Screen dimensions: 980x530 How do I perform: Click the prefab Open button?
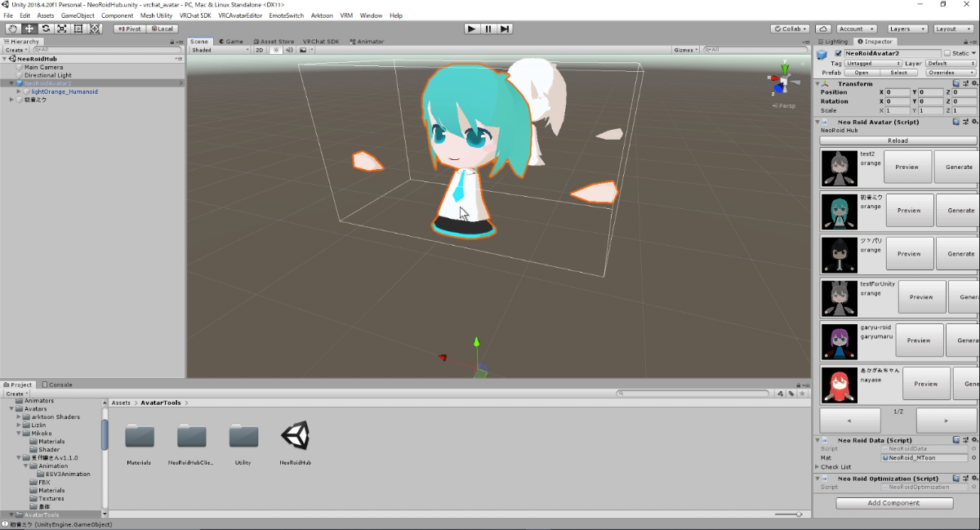pos(862,72)
